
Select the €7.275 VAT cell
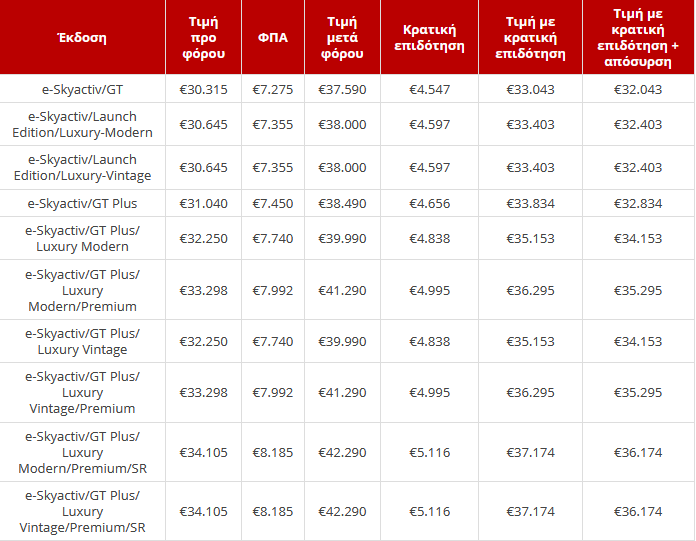click(x=272, y=89)
